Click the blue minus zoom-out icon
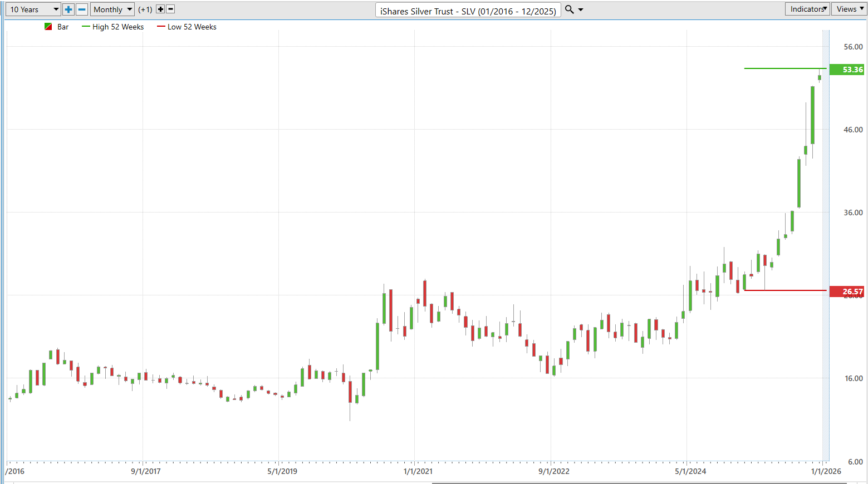Image resolution: width=868 pixels, height=484 pixels. pos(82,9)
